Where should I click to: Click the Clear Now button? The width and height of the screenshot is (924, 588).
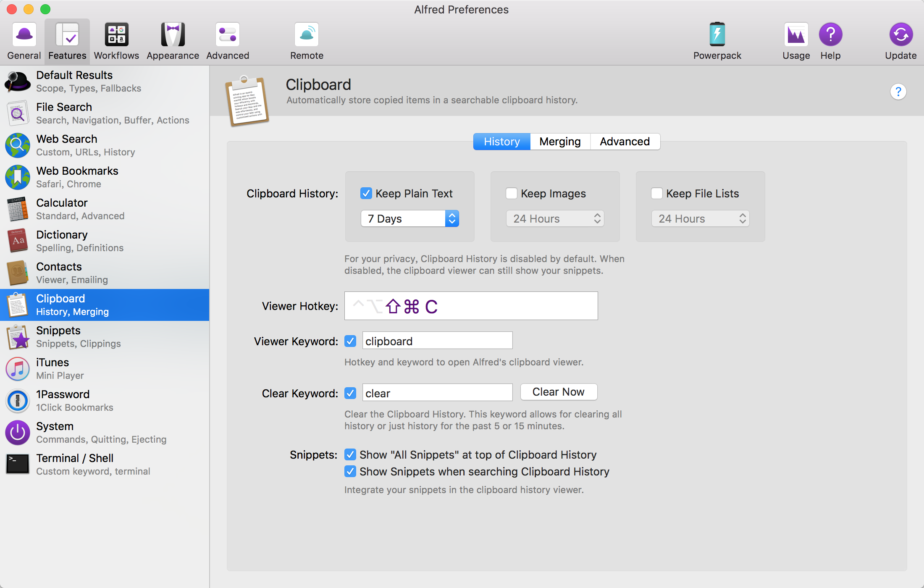click(x=559, y=392)
